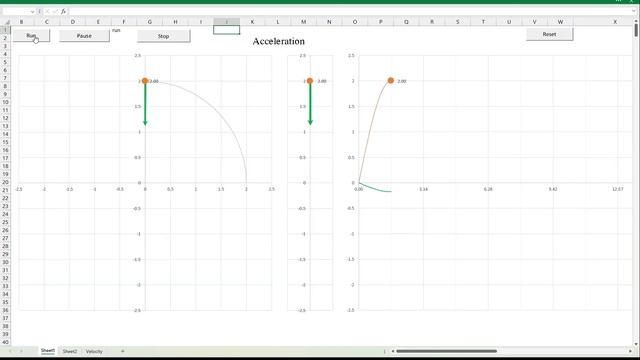Expand the Name Box dropdown arrow
640x360 pixels.
click(33, 11)
